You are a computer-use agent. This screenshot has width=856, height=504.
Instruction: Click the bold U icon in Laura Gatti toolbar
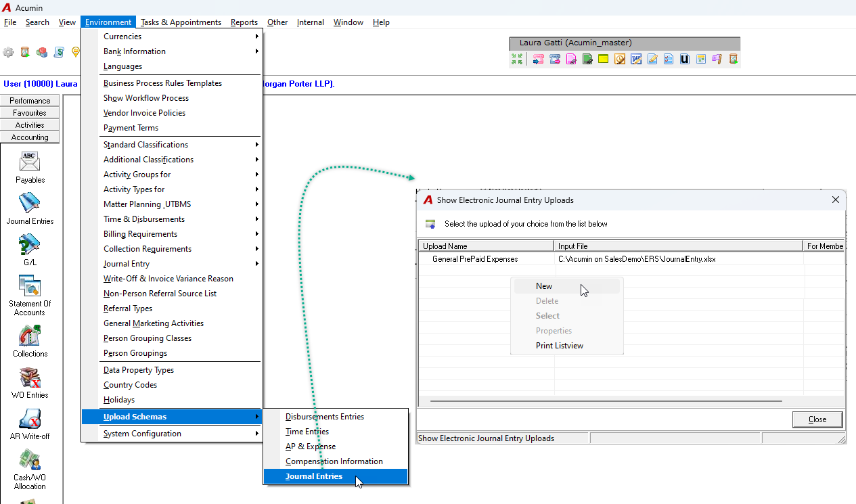point(685,60)
